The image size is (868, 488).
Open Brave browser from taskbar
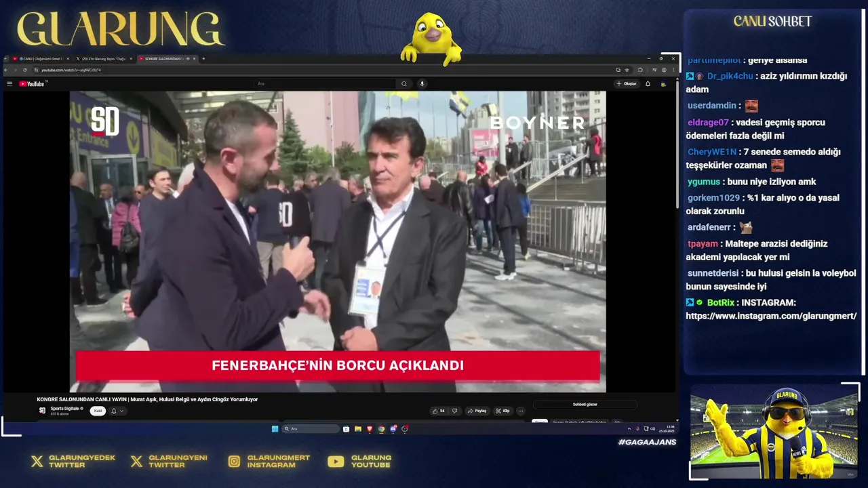pyautogui.click(x=370, y=429)
